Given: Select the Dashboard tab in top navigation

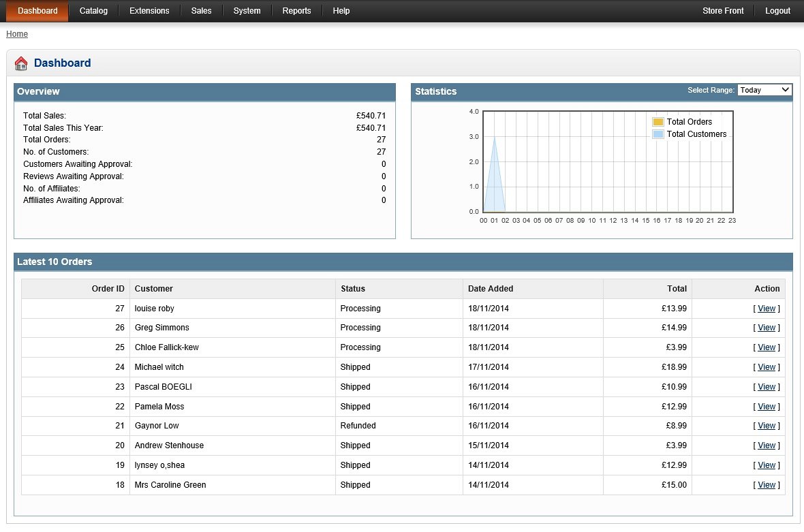Looking at the screenshot, I should (37, 11).
